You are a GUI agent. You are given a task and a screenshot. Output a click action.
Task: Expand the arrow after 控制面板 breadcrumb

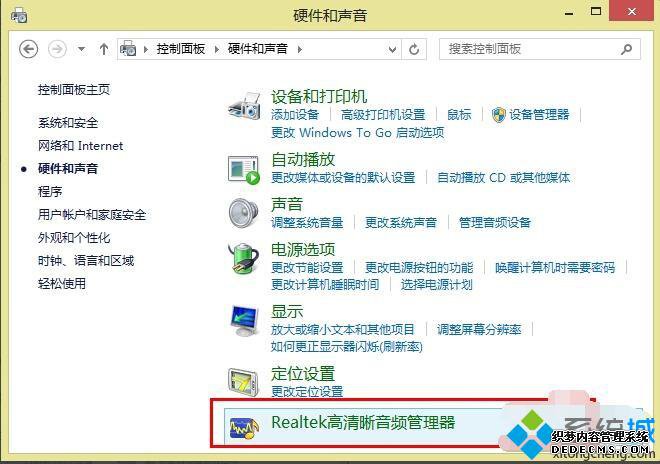click(217, 49)
